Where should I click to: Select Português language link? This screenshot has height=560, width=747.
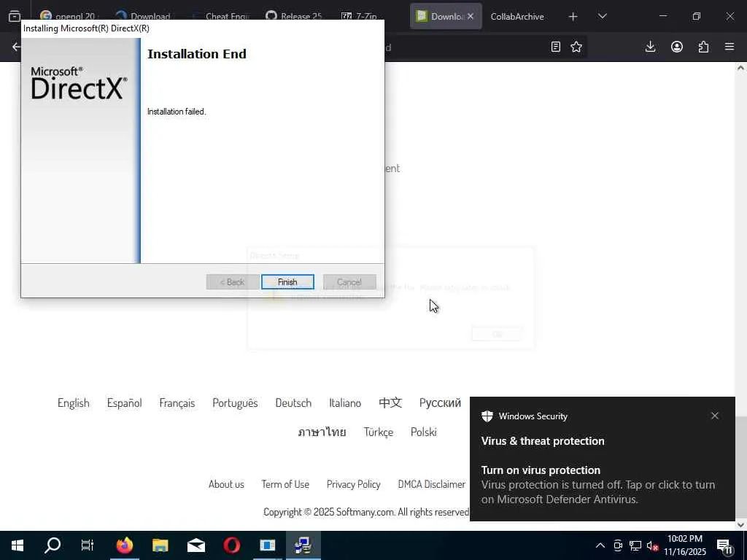click(235, 402)
